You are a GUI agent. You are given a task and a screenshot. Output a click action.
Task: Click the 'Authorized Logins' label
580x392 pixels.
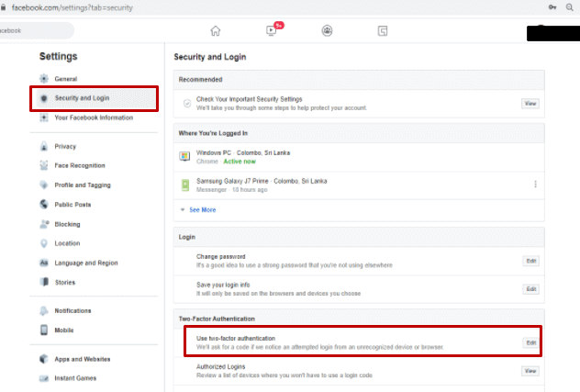pos(221,366)
